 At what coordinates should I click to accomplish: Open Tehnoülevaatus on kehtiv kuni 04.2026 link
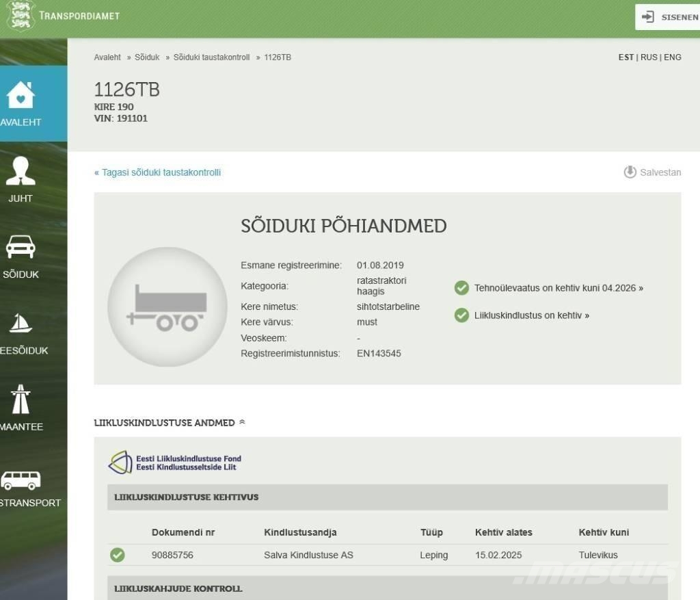click(x=558, y=288)
